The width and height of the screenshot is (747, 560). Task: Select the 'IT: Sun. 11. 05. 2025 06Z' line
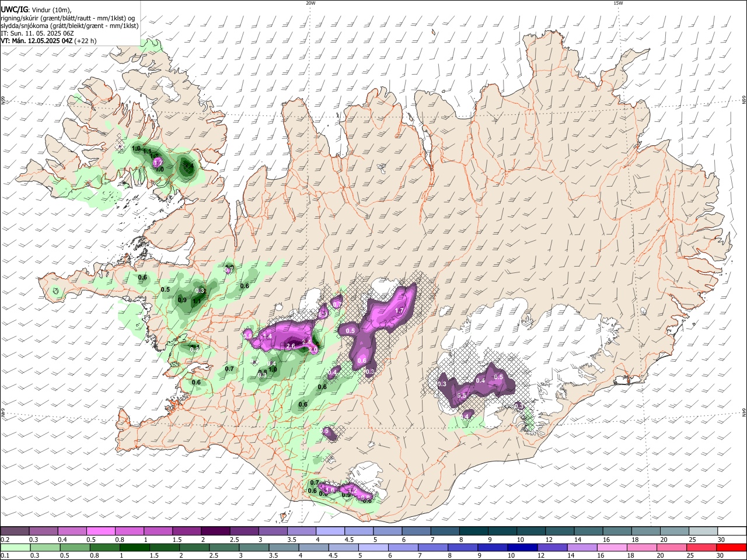37,33
